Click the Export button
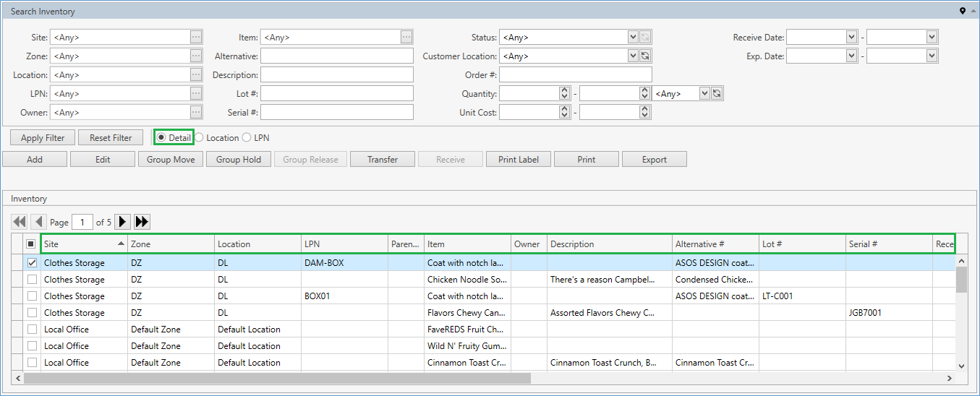The image size is (980, 396). click(x=654, y=160)
